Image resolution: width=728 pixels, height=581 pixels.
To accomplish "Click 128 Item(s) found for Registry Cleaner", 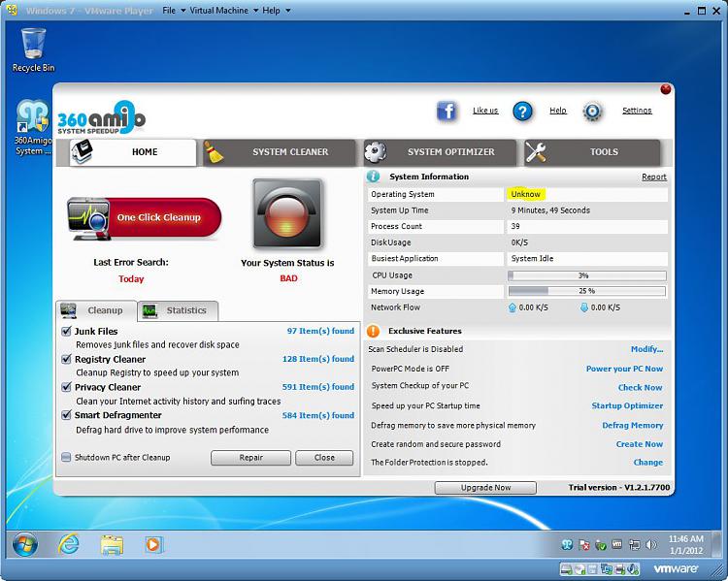I will click(x=318, y=359).
